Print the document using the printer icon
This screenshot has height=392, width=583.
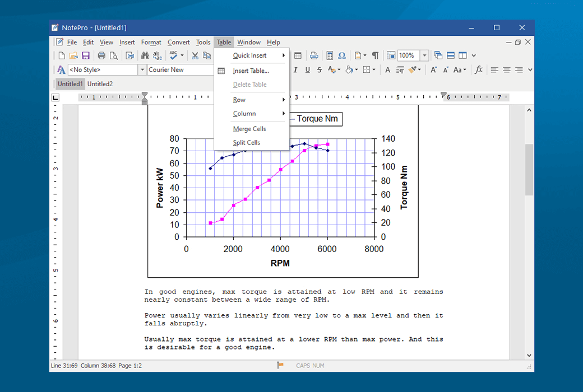pyautogui.click(x=101, y=55)
